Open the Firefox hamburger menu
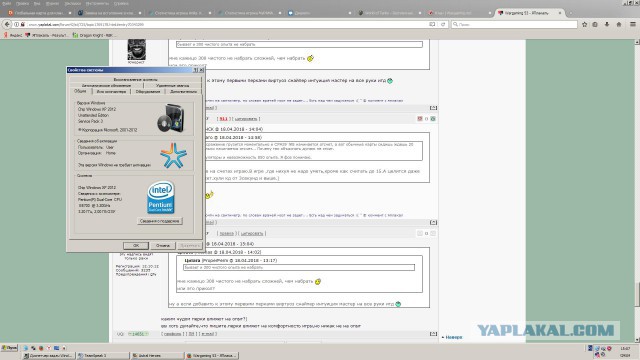Screen dimensions: 640x360 pyautogui.click(x=633, y=24)
